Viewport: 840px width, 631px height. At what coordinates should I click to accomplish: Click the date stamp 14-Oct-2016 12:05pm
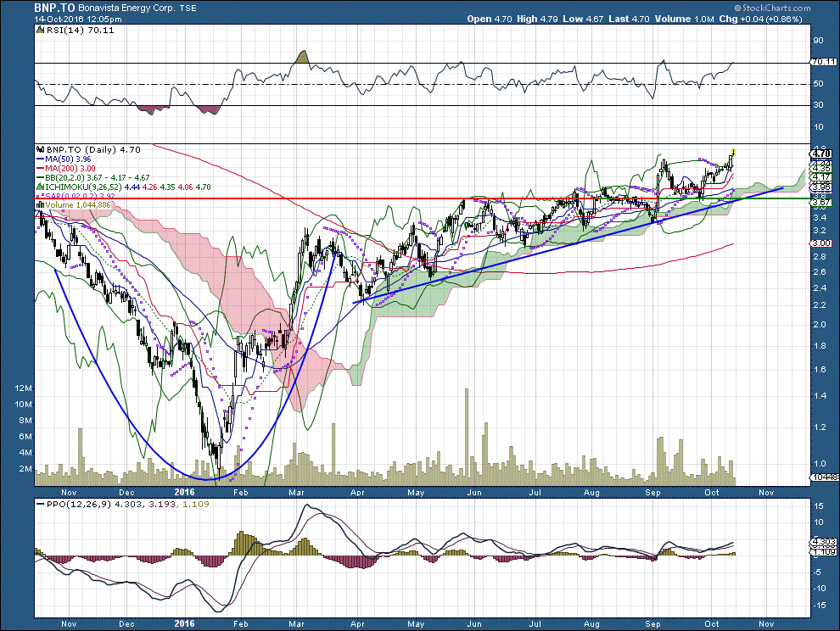[78, 19]
